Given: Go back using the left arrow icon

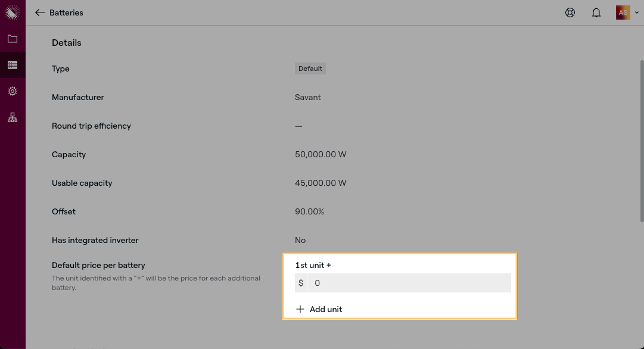Looking at the screenshot, I should tap(40, 13).
